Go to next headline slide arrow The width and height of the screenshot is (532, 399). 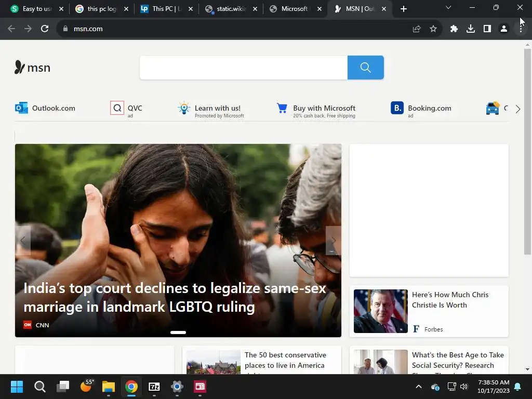(x=333, y=240)
